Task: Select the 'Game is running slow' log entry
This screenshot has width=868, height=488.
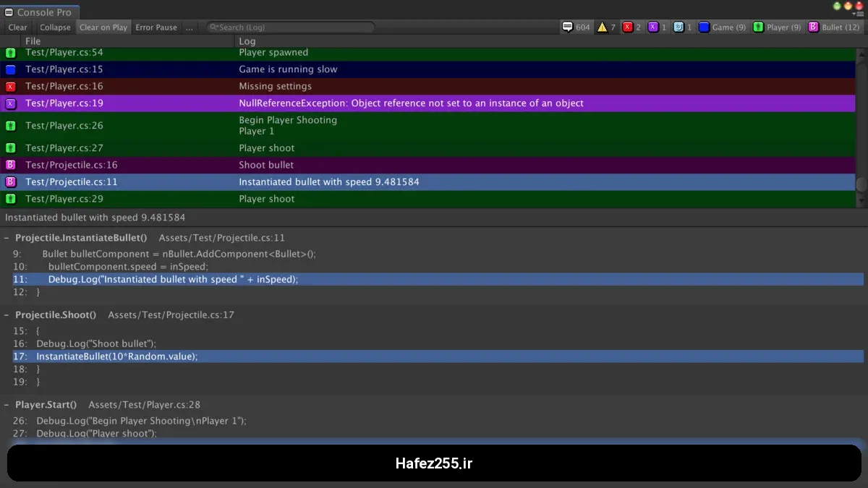Action: (x=427, y=69)
